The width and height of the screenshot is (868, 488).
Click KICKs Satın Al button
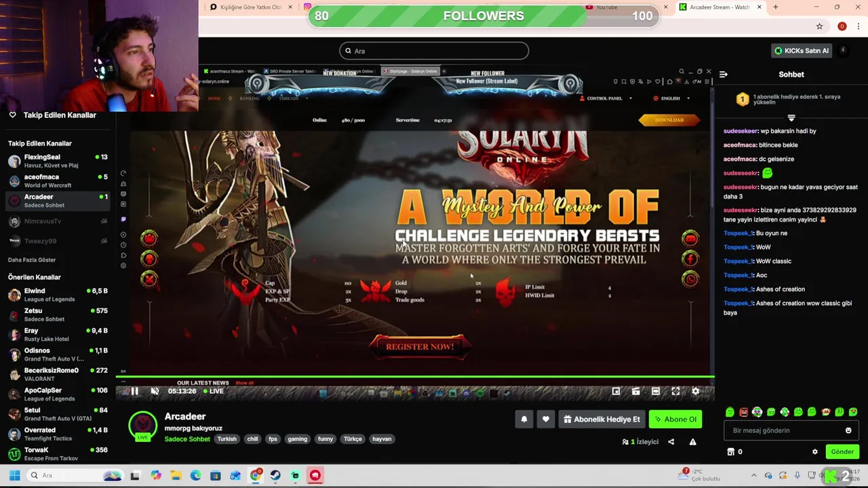[801, 51]
